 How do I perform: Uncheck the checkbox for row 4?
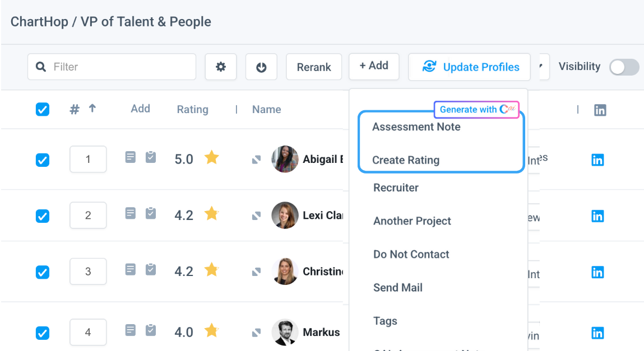[42, 333]
